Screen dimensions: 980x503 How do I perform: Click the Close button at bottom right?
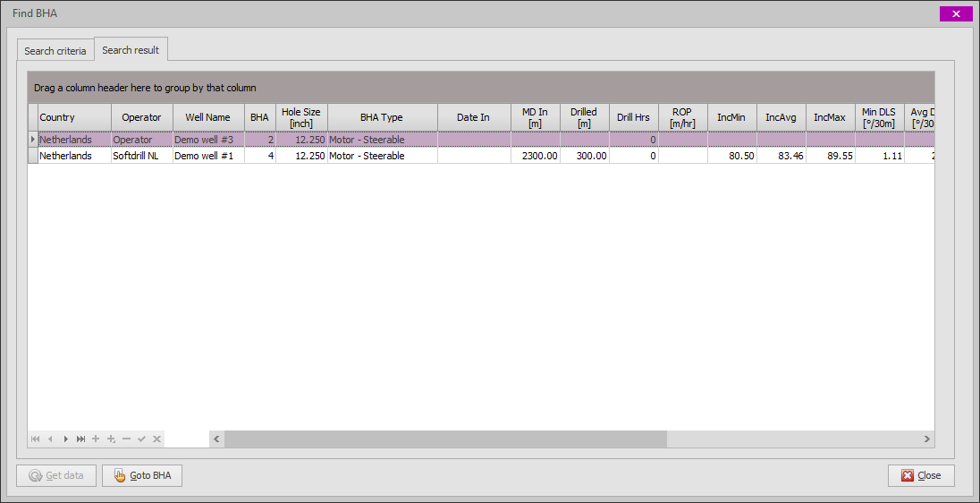tap(921, 475)
